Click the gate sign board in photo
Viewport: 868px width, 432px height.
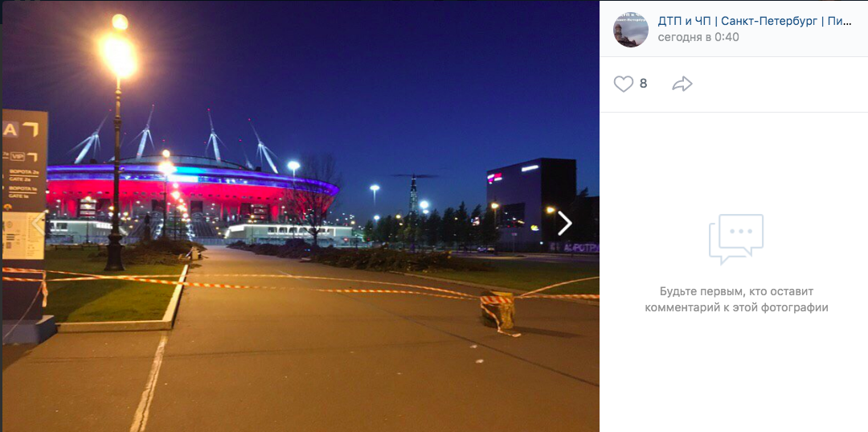24,184
